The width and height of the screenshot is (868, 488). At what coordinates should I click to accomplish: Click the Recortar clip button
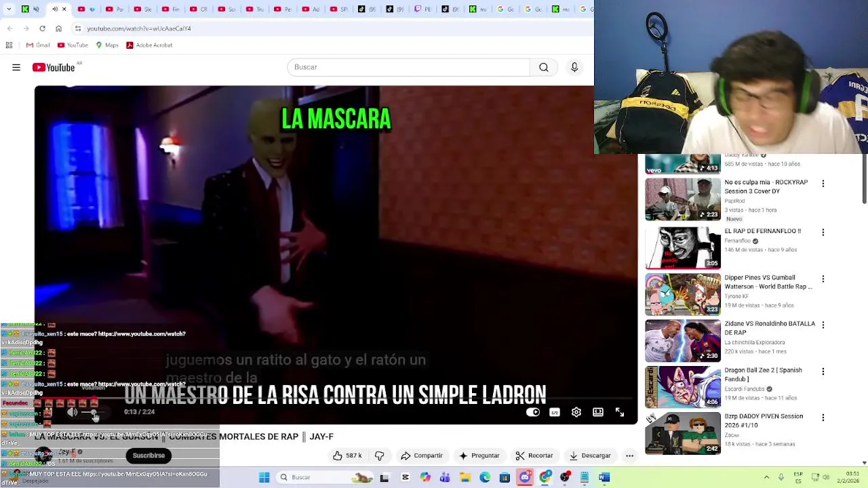534,455
